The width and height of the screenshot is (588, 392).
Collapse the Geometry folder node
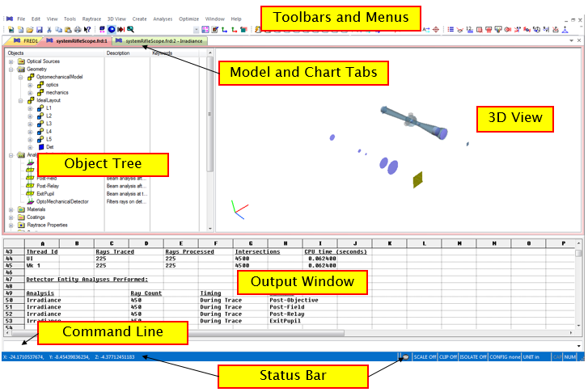tap(11, 70)
